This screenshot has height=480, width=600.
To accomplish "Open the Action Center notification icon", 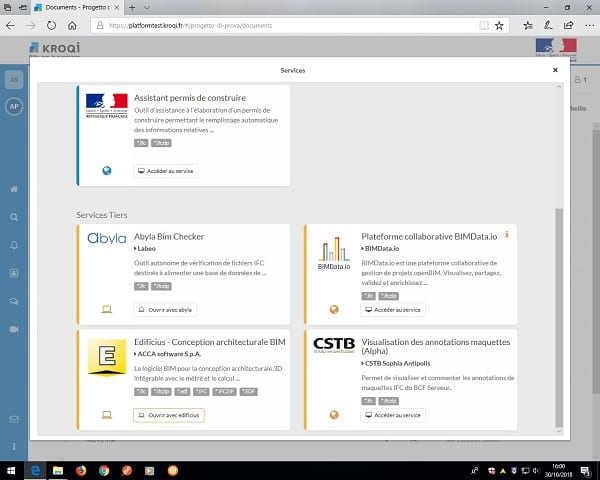I will 585,471.
